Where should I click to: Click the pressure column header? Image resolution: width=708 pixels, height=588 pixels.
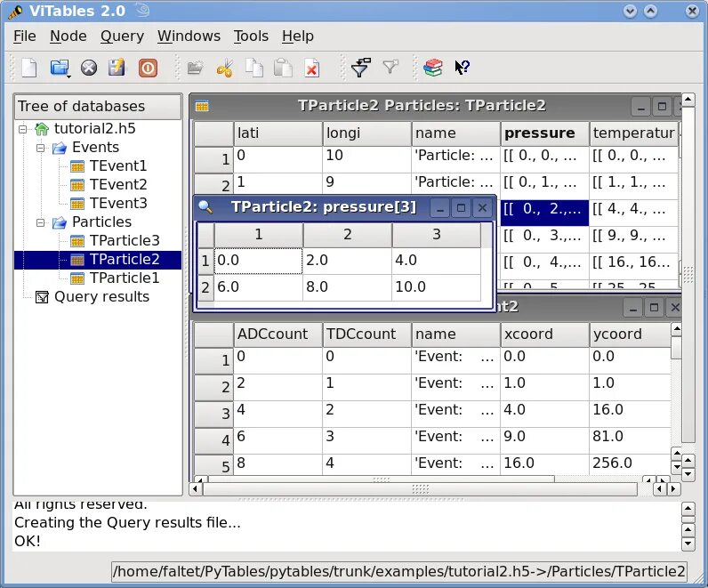544,133
